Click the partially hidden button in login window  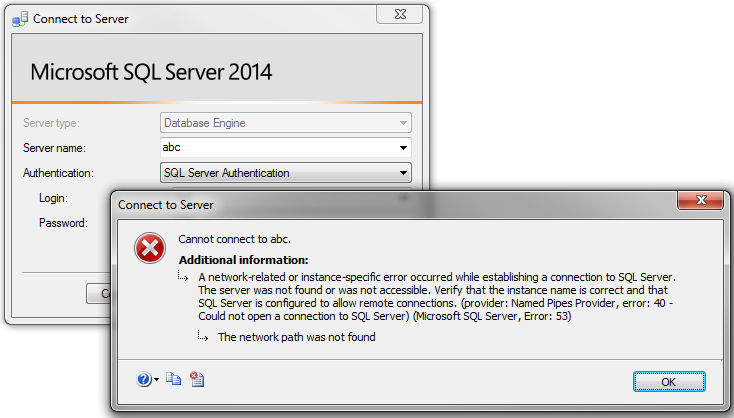tap(99, 293)
